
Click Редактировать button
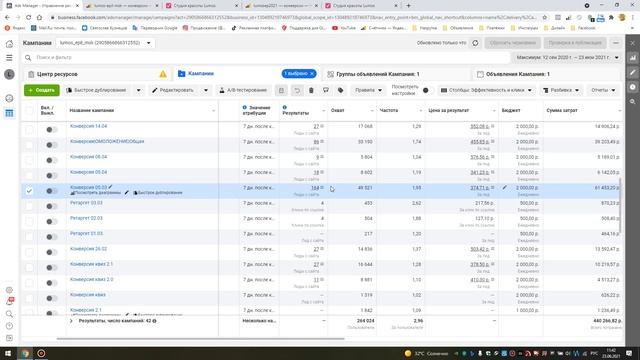pos(173,90)
